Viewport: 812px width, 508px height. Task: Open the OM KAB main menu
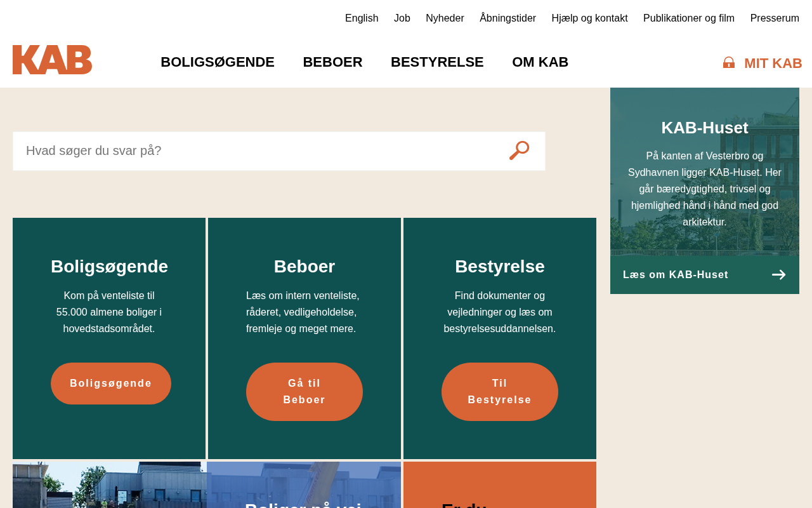click(x=540, y=62)
